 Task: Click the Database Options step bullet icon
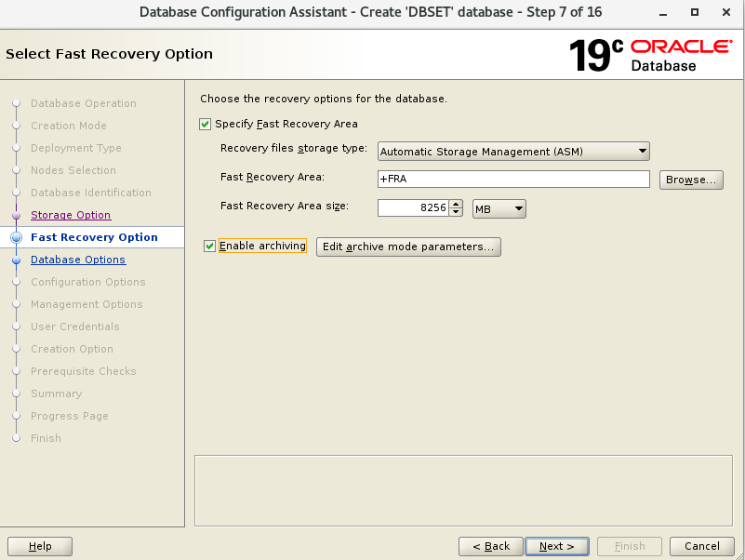click(16, 260)
